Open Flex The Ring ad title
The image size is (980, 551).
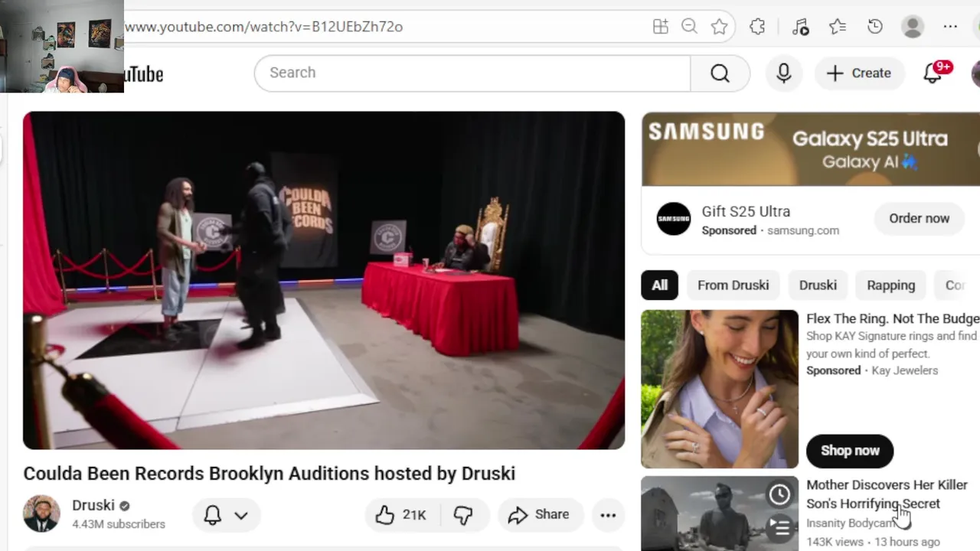[893, 318]
